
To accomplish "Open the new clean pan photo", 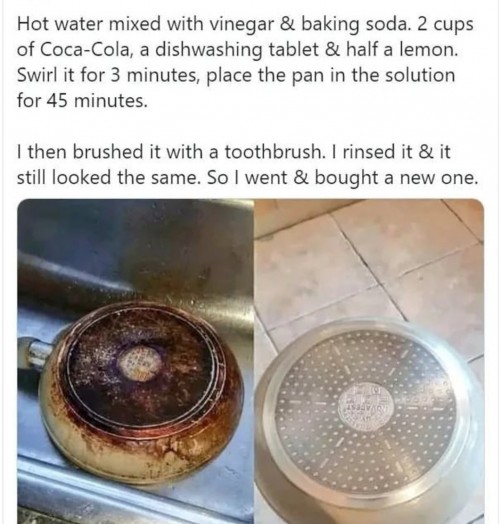I will [369, 361].
